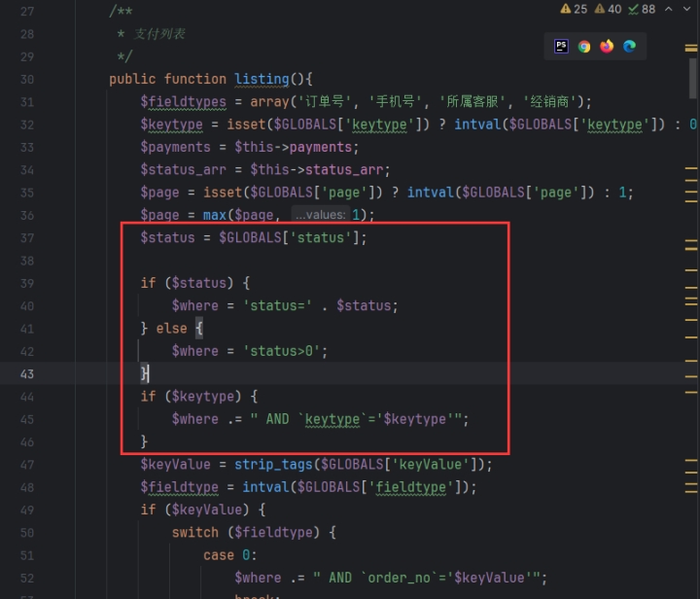Open file in Chrome browser
This screenshot has height=599, width=700.
pyautogui.click(x=584, y=46)
